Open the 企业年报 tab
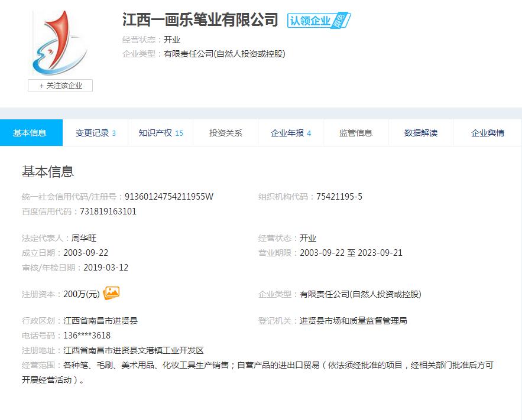The height and width of the screenshot is (420, 522). (291, 133)
